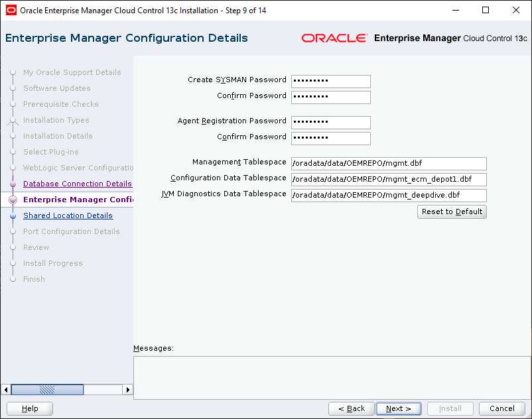Click the current Enterprise Manager Config step bullet
The image size is (532, 419).
(13, 200)
